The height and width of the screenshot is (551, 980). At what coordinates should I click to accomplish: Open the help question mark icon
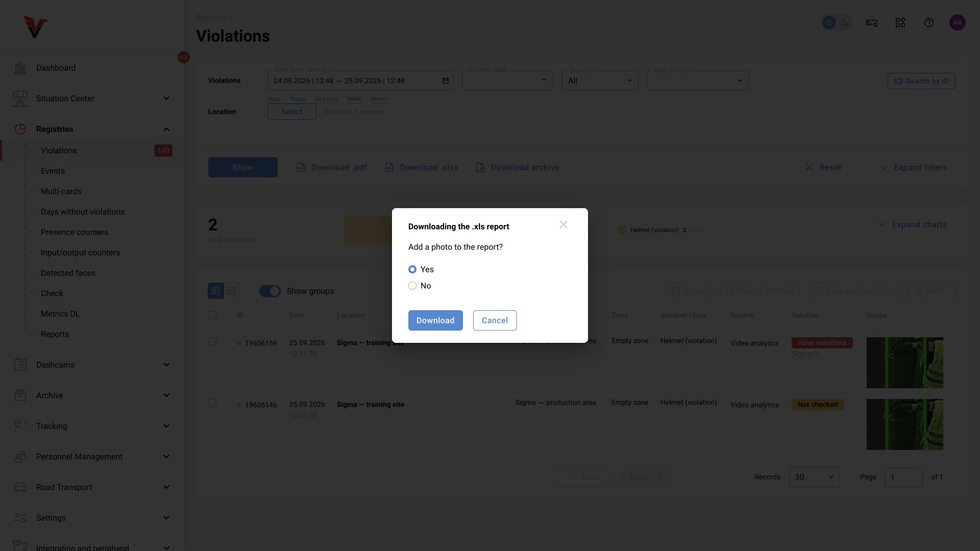point(929,22)
